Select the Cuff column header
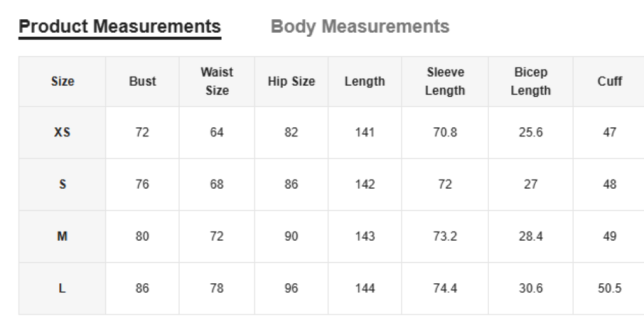Image resolution: width=644 pixels, height=316 pixels. click(x=609, y=82)
